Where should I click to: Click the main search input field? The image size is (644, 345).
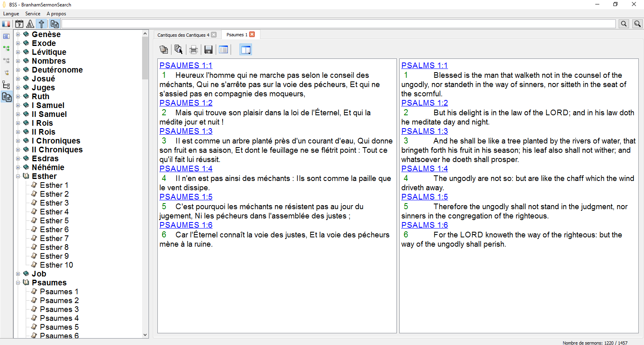tap(339, 24)
